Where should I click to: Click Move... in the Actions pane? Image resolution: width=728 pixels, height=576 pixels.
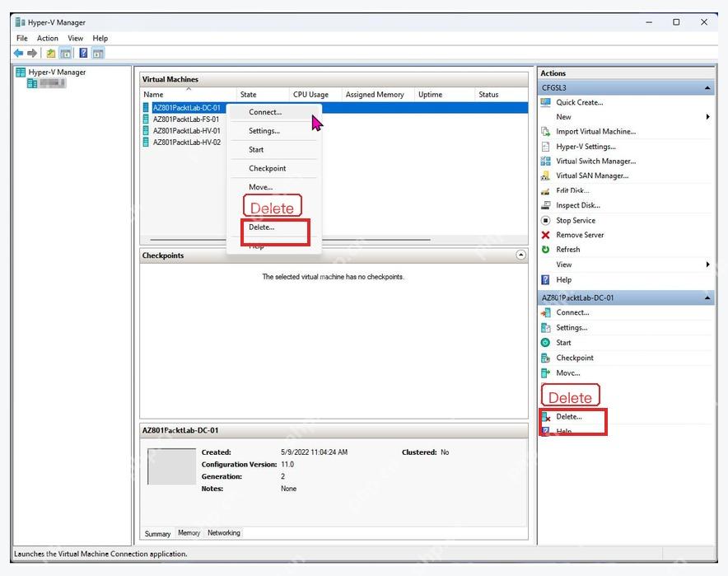[568, 373]
